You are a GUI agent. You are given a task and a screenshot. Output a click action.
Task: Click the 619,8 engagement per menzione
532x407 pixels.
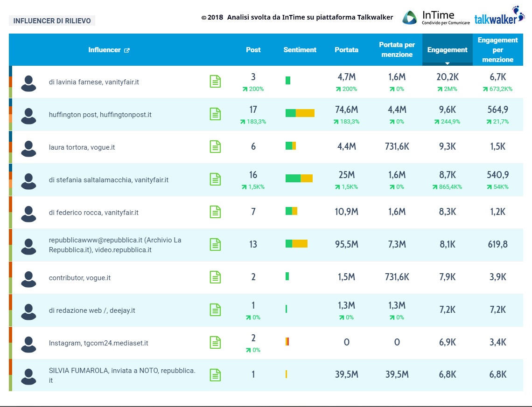pos(498,244)
